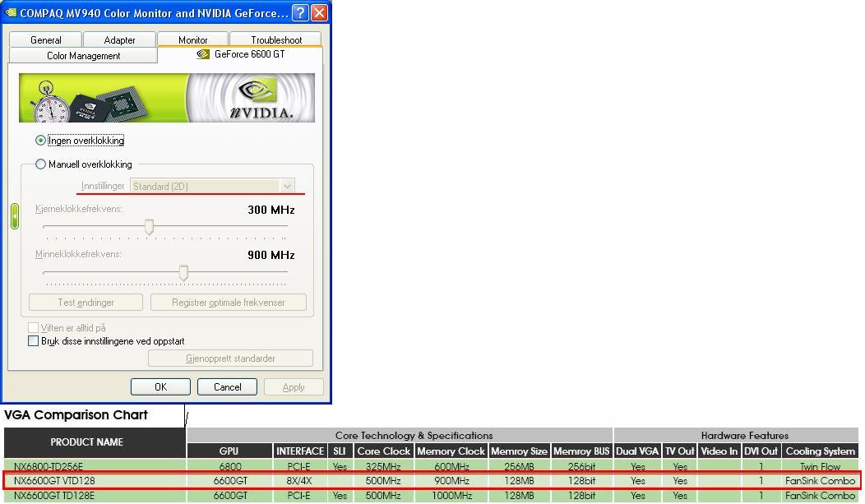Click the Kjerneklokkefrekvens slider thumb

click(149, 227)
